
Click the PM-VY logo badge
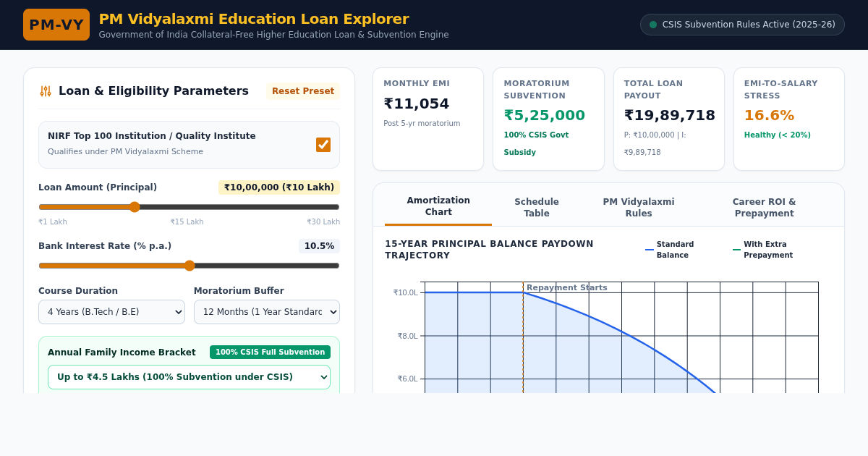56,25
